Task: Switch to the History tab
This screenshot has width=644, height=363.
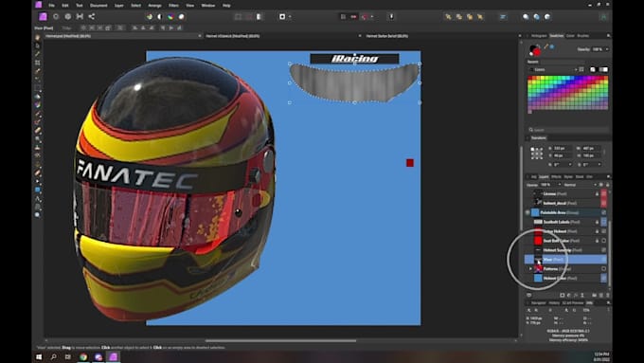Action: tap(554, 303)
